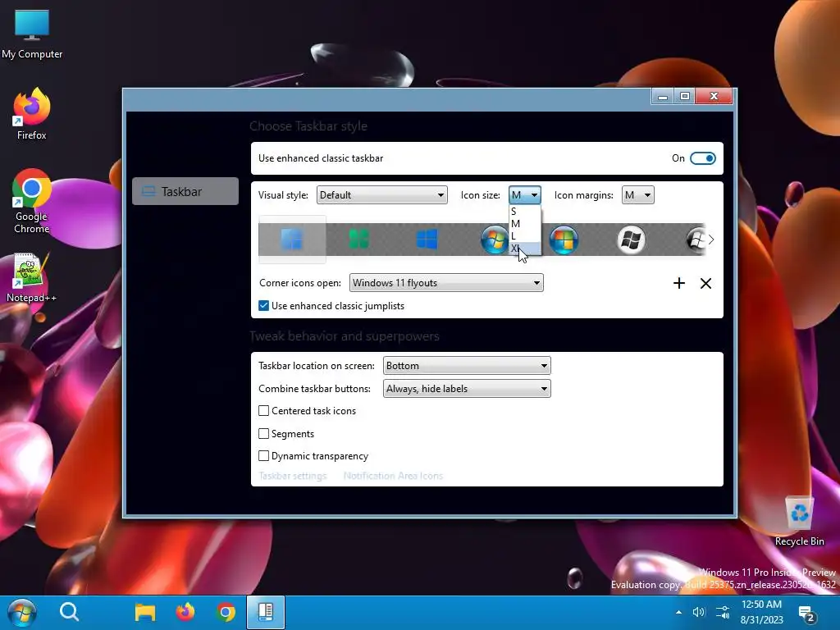Switch to the active settings app taskbar button
Image resolution: width=840 pixels, height=630 pixels.
click(x=266, y=612)
